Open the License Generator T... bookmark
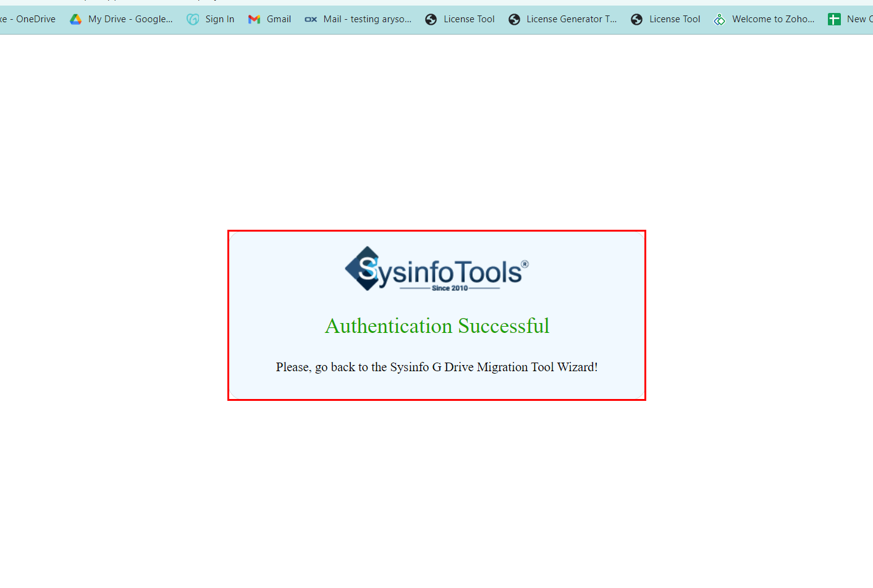Viewport: 873px width, 588px height. (x=563, y=19)
